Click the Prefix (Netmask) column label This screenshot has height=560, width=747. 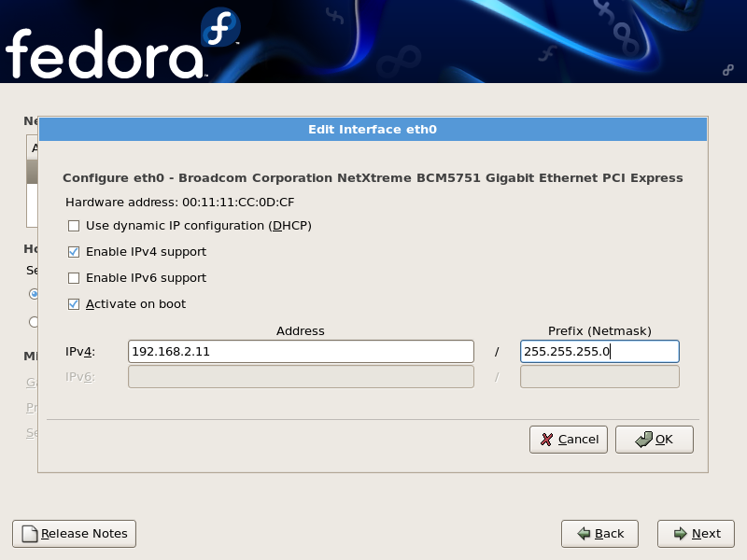599,331
